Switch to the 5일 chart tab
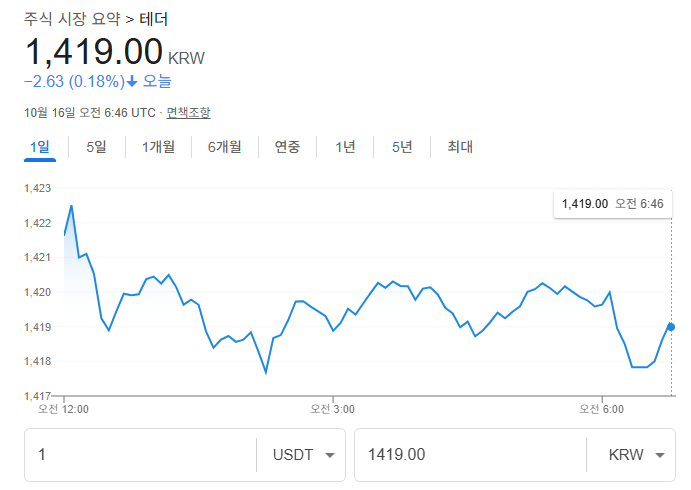 pos(96,147)
